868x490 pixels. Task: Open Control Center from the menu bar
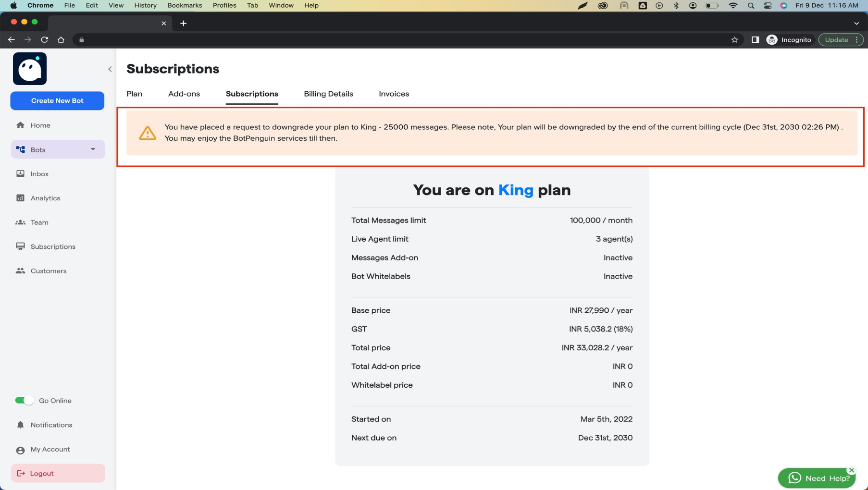tap(768, 5)
